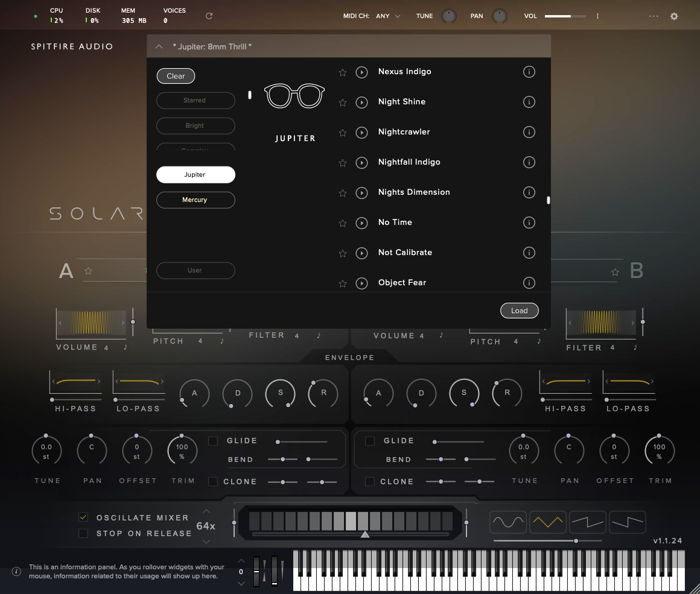Viewport: 700px width, 594px height.
Task: Click the info icon on the information panel
Action: tap(16, 572)
